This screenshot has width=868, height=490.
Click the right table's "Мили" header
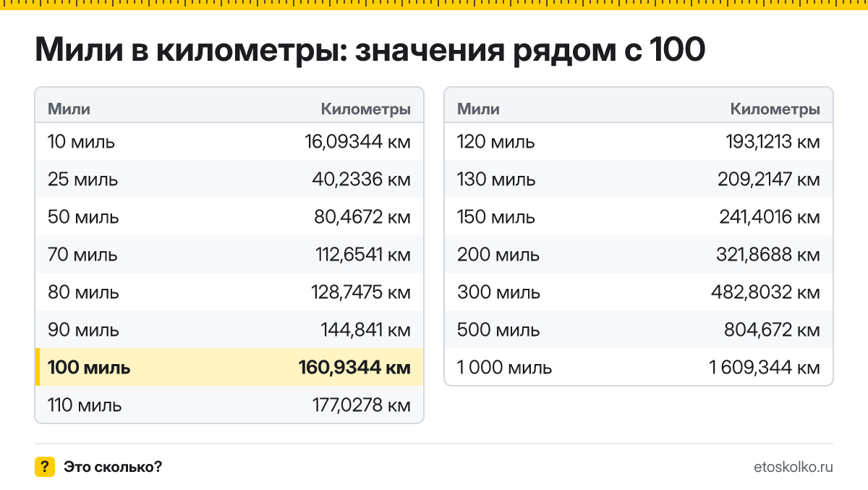click(478, 109)
